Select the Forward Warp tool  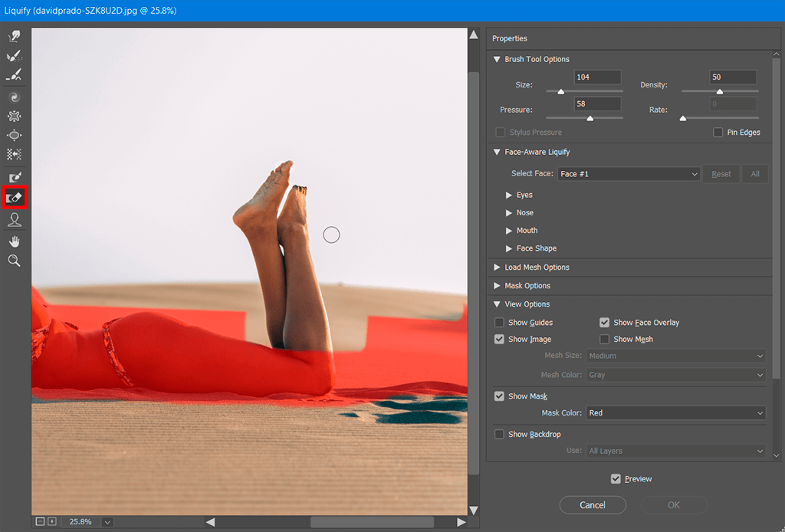14,37
